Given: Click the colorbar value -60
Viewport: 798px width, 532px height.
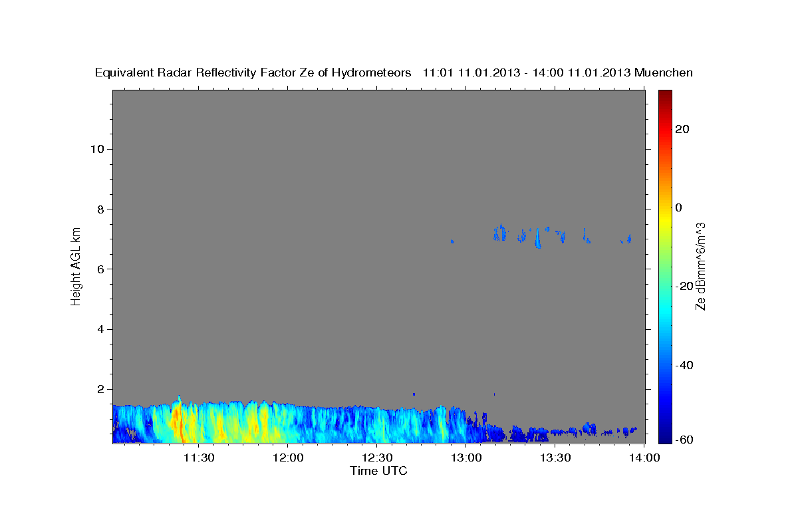Looking at the screenshot, I should click(685, 440).
